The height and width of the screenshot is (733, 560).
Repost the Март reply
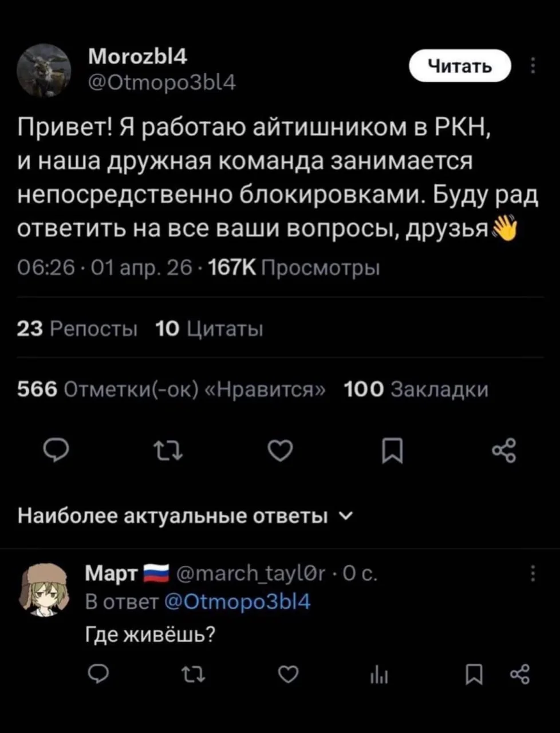point(195,677)
